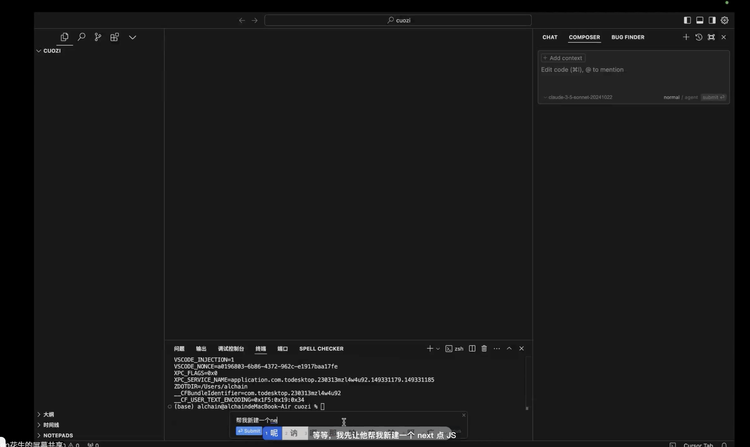Screen dimensions: 750x447
Task: Select the zsh terminal shell indicator
Action: coord(454,349)
